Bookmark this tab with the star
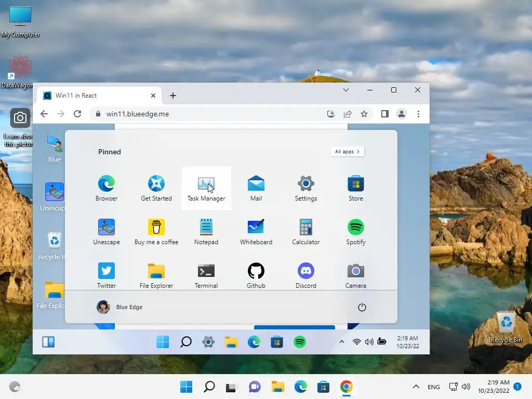The height and width of the screenshot is (399, 532). coord(364,114)
